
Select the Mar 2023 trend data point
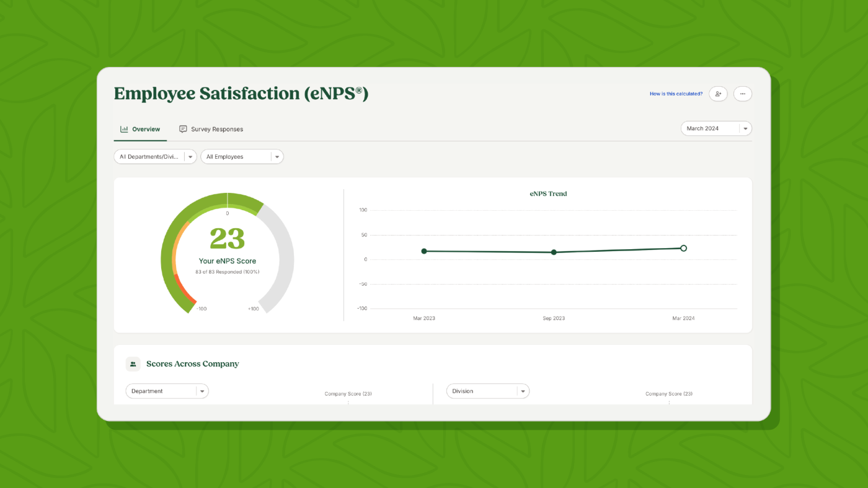[424, 251]
